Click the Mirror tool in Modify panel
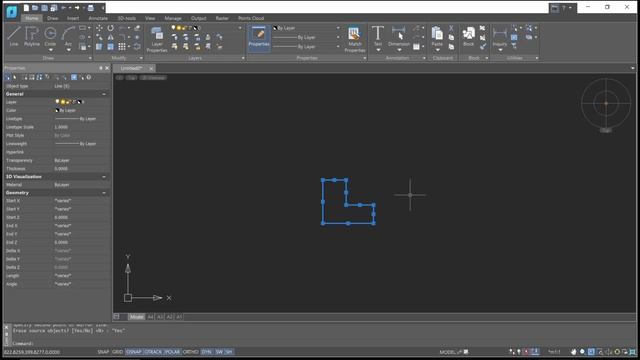640x360 pixels. [x=111, y=37]
